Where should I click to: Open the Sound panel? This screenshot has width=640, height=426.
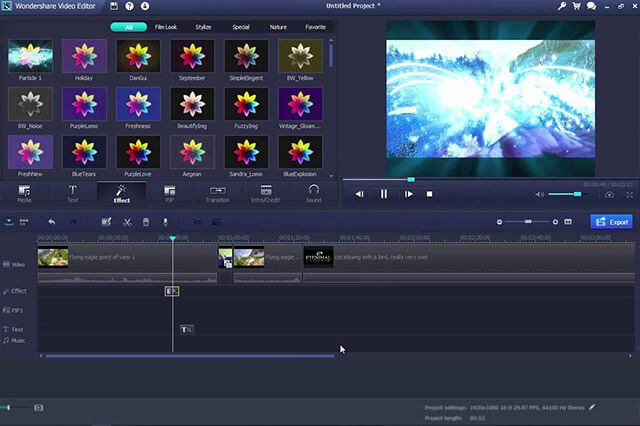click(x=314, y=194)
